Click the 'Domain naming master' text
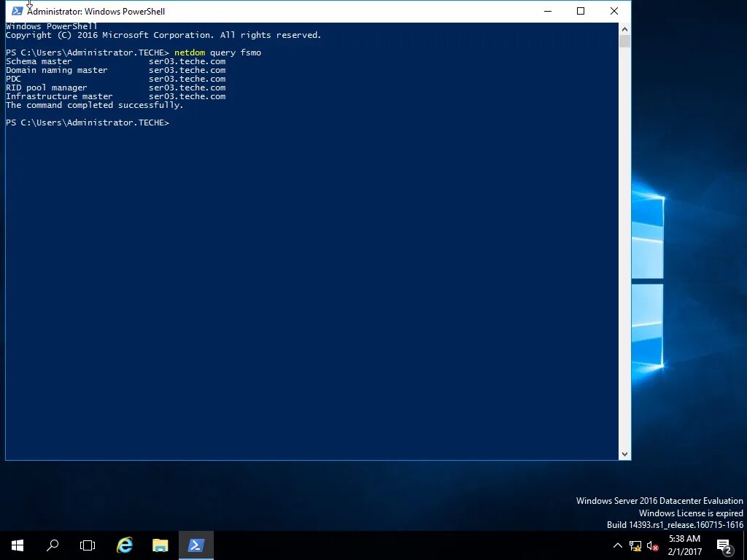The height and width of the screenshot is (560, 747). pos(57,70)
